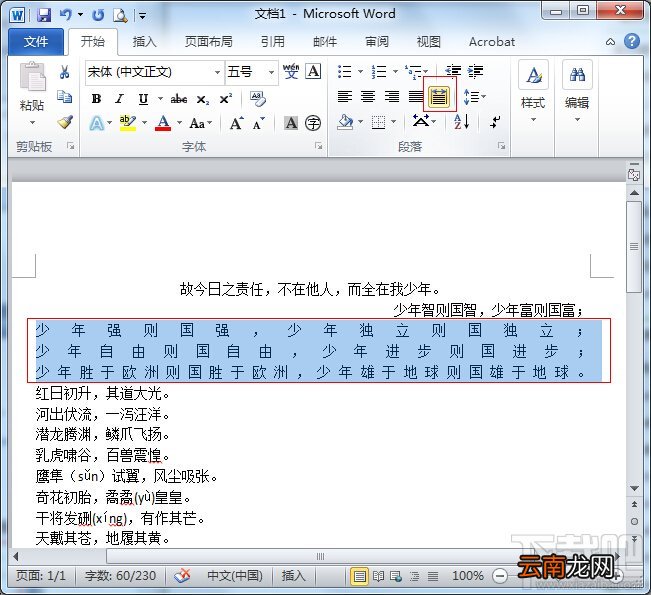Click the Cut scissors icon
The width and height of the screenshot is (651, 595).
(x=64, y=72)
